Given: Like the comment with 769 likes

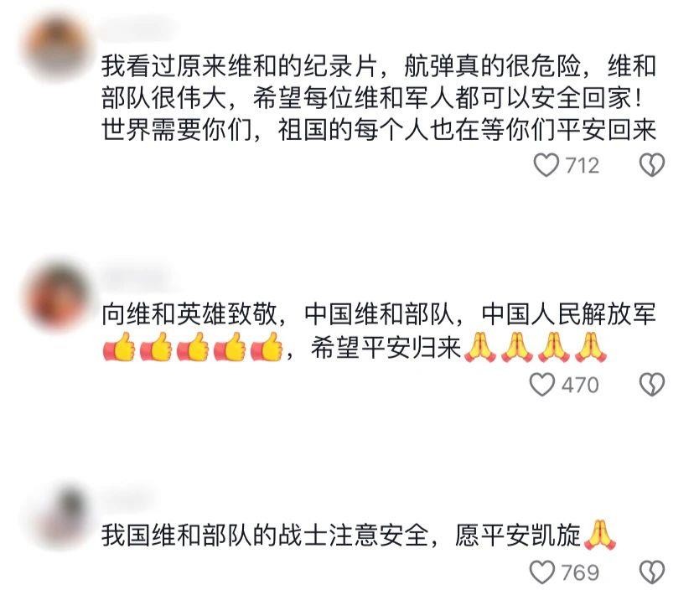Looking at the screenshot, I should [542, 572].
